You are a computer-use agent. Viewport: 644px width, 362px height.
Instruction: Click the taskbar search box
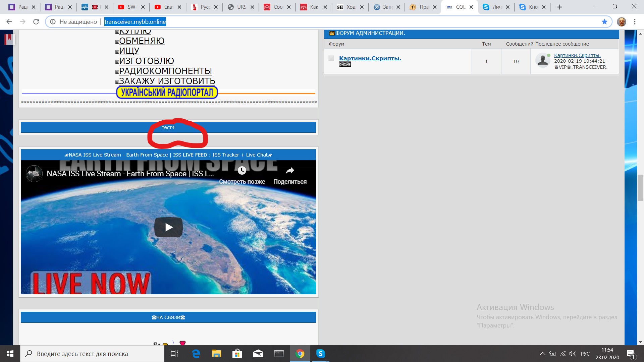92,354
